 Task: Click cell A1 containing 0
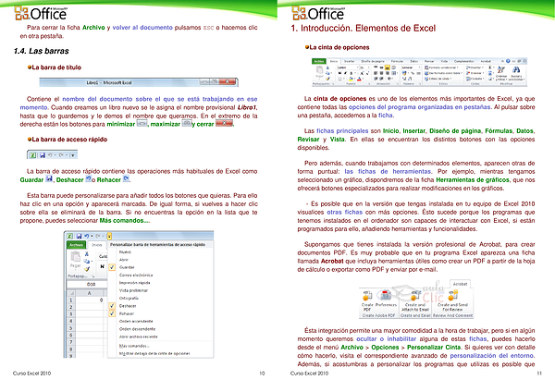(89, 300)
